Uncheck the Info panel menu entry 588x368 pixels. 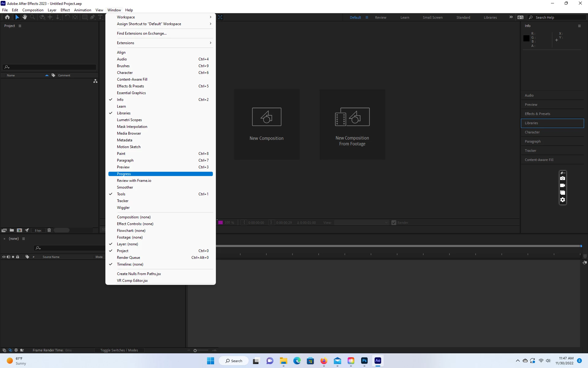[120, 100]
